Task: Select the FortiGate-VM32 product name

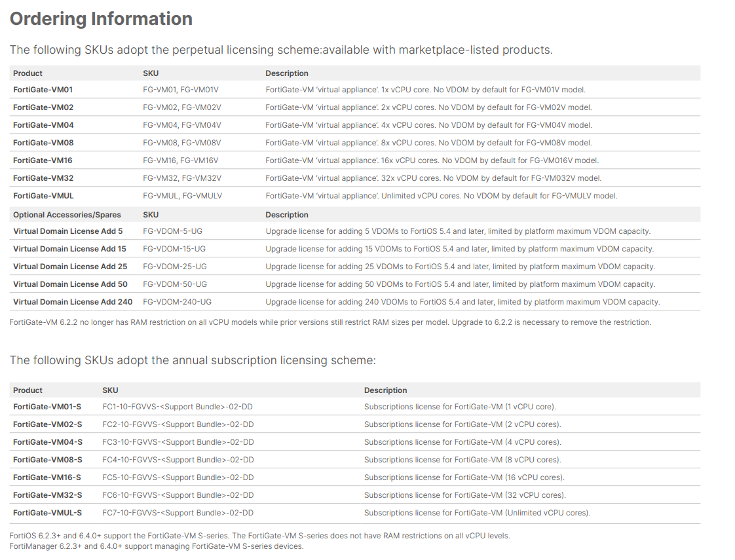Action: coord(43,178)
